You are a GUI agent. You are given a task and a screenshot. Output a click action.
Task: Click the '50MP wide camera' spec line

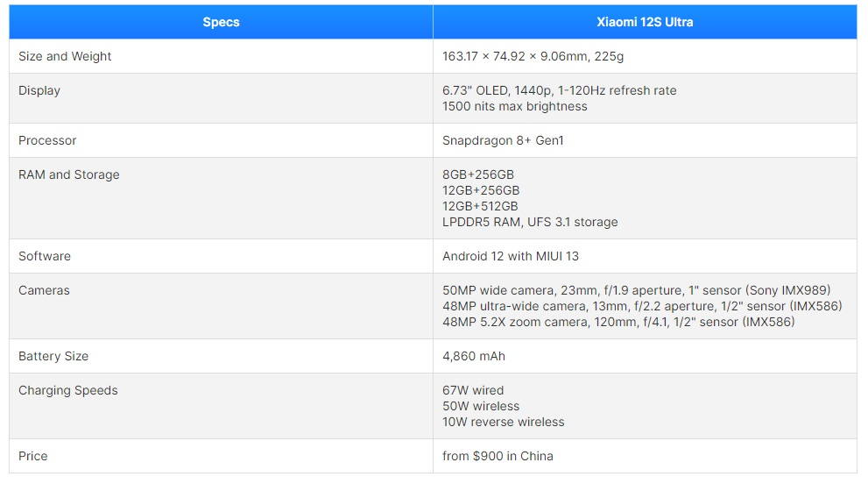pyautogui.click(x=637, y=291)
